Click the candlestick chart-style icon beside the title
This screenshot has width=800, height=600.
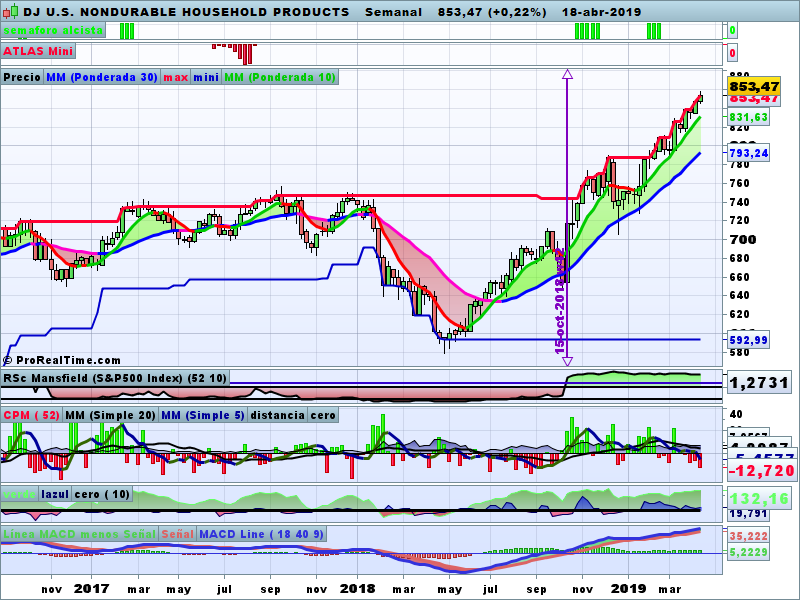tap(10, 11)
